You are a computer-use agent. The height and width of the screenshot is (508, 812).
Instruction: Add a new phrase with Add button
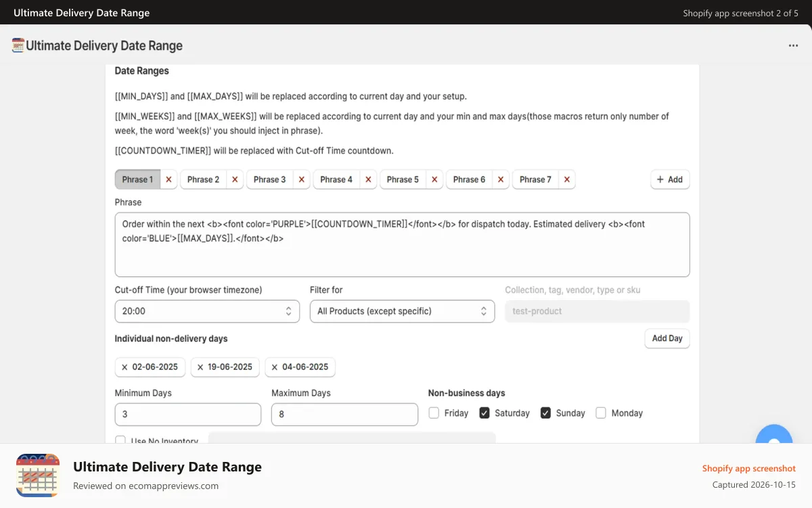click(x=670, y=179)
